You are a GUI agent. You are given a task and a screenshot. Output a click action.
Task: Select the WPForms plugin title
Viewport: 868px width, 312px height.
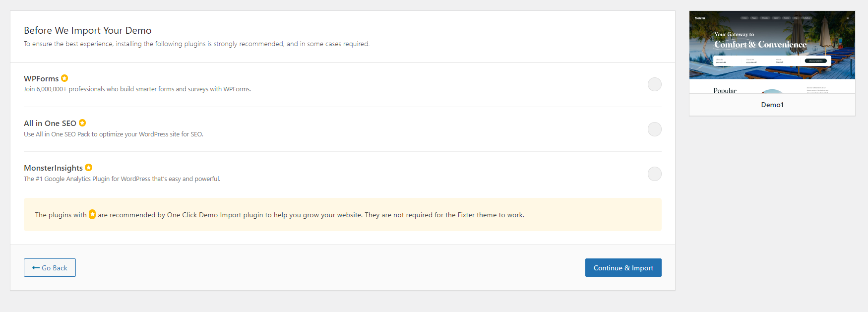click(x=41, y=79)
